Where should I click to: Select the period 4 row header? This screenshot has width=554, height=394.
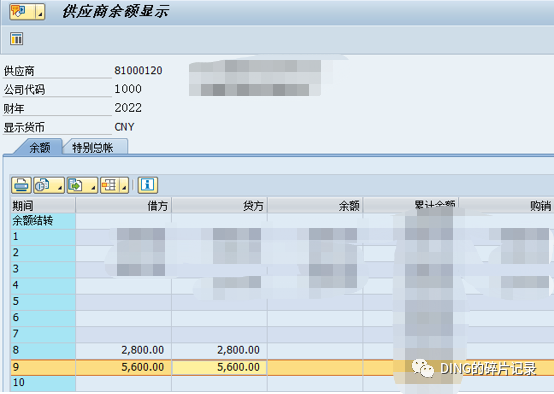43,286
